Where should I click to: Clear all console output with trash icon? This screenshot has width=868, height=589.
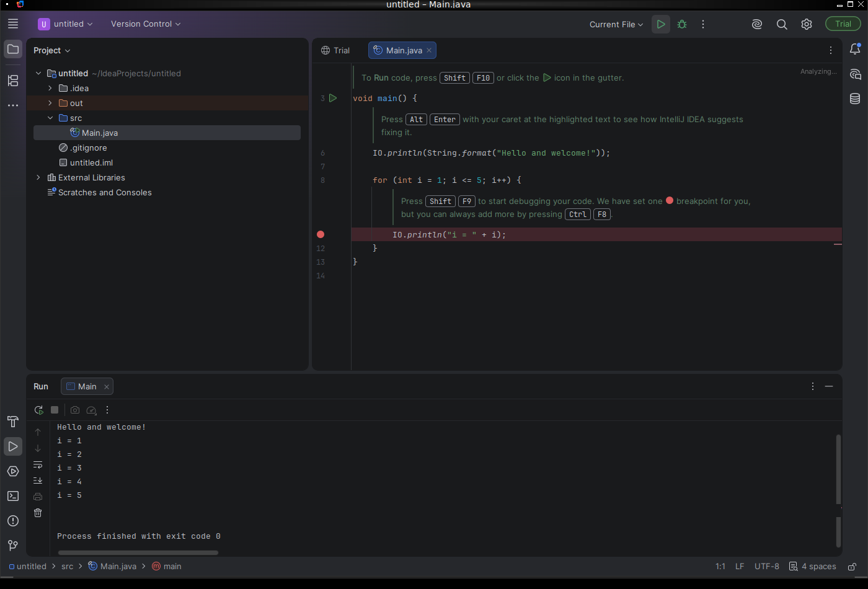point(38,513)
